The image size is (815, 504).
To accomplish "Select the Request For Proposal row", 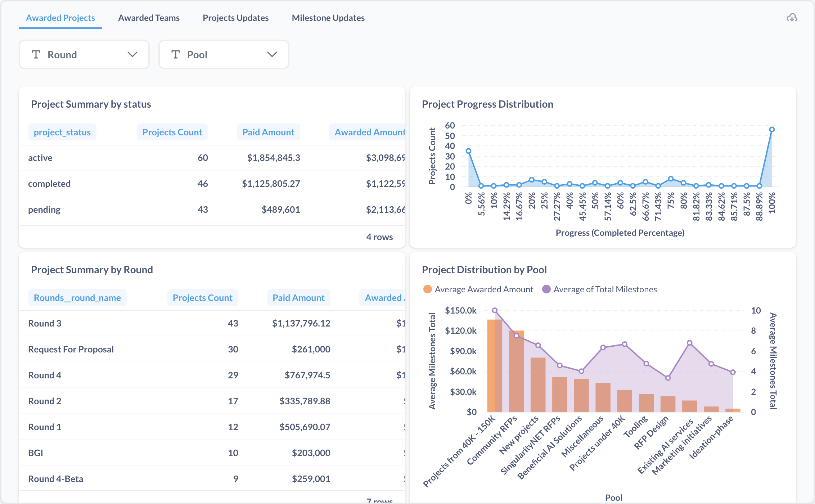I will (212, 349).
